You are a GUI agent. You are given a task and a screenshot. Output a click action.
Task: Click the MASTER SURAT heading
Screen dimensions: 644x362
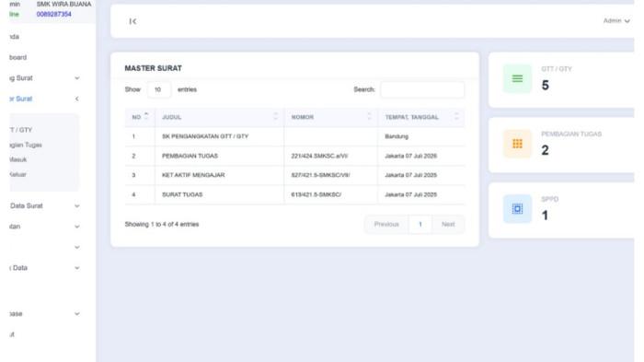[154, 68]
